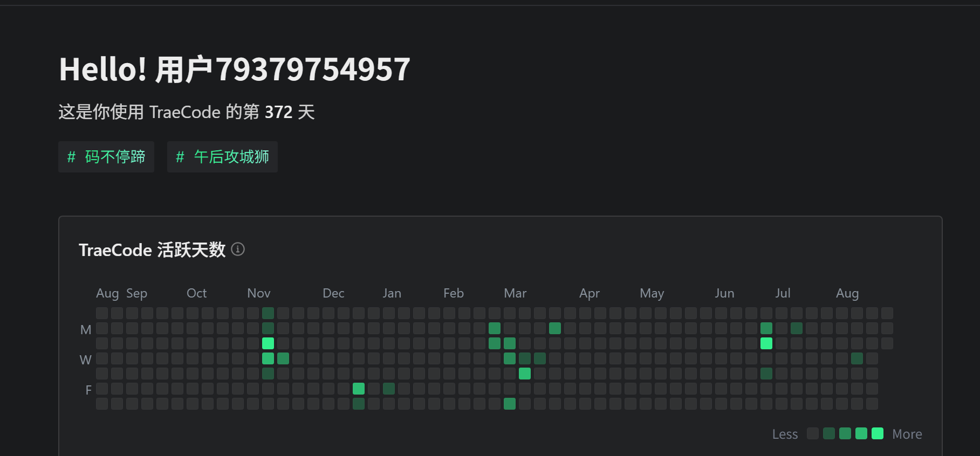Image resolution: width=980 pixels, height=456 pixels.
Task: Click the lightest gray legend swatch next to Less
Action: pyautogui.click(x=813, y=433)
